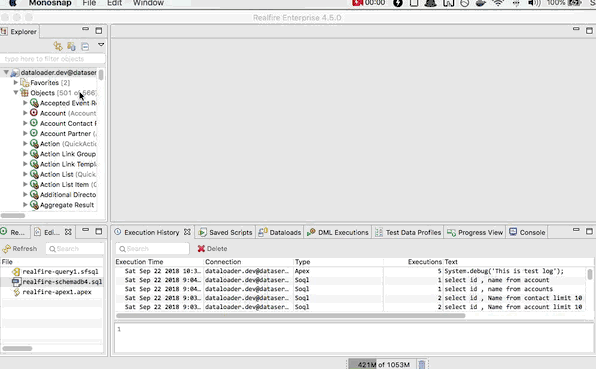
Task: Click execution history vertical scrollbar
Action: tap(590, 274)
